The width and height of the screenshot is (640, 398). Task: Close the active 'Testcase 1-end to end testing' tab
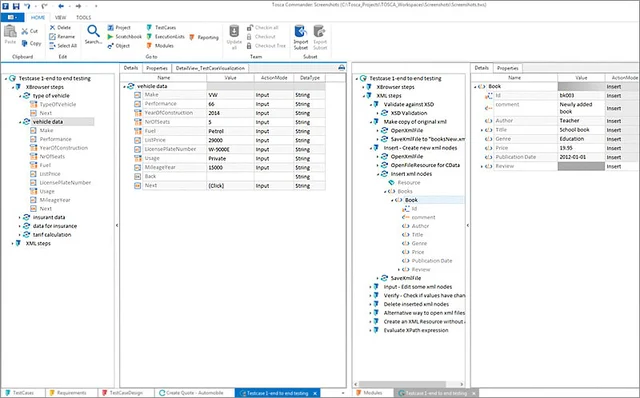pyautogui.click(x=315, y=393)
